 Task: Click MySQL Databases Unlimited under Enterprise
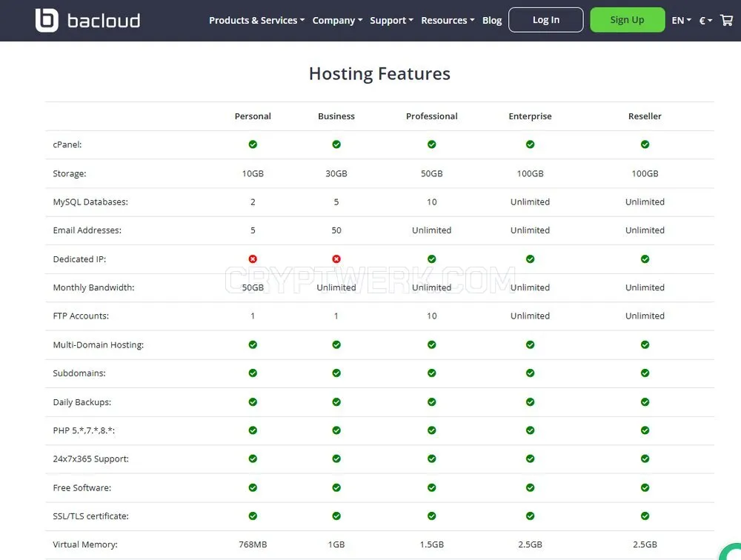click(530, 201)
